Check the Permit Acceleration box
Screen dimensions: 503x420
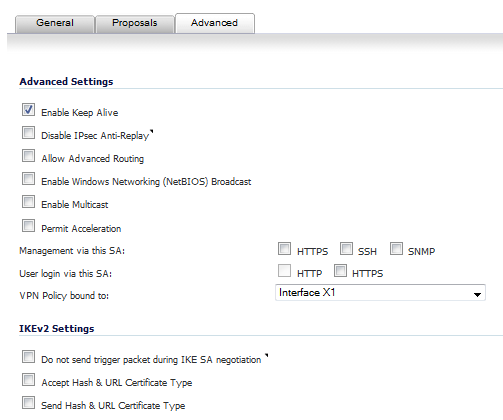(x=28, y=226)
